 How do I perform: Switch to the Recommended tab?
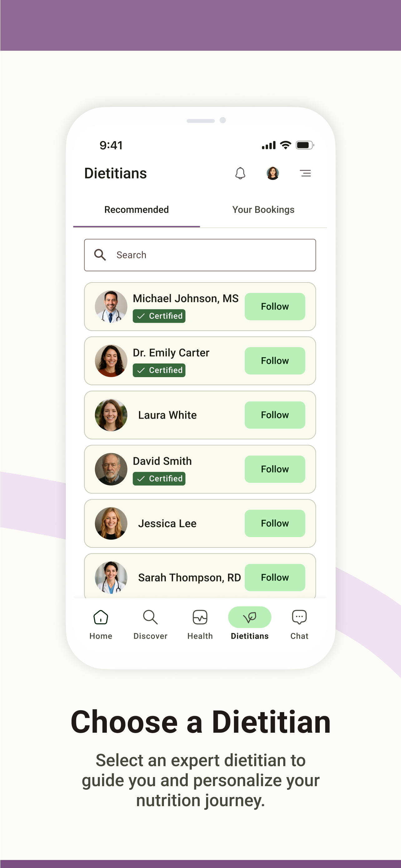tap(136, 210)
